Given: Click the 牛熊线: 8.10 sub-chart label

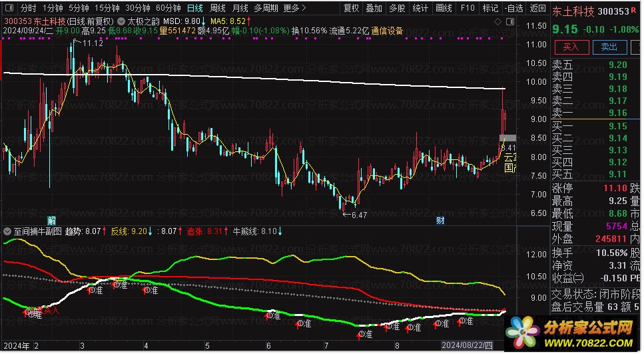Looking at the screenshot, I should (254, 231).
